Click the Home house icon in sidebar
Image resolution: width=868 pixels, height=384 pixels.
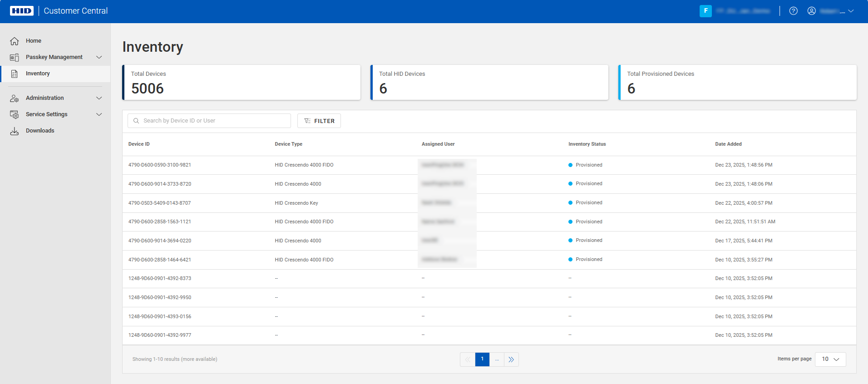(15, 41)
